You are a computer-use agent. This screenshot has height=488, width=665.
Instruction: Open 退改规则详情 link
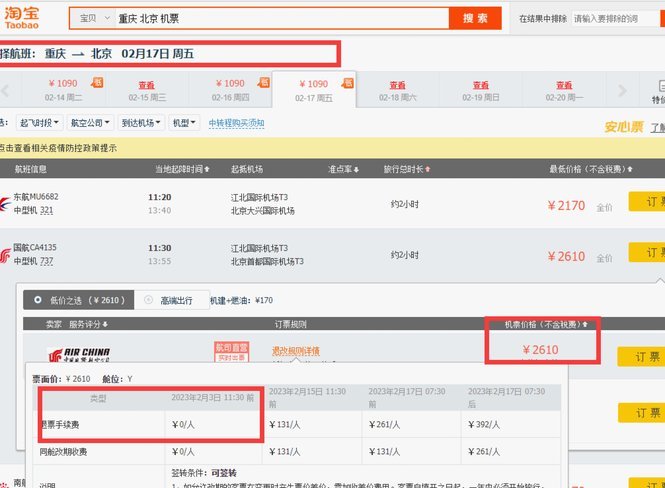coord(296,351)
